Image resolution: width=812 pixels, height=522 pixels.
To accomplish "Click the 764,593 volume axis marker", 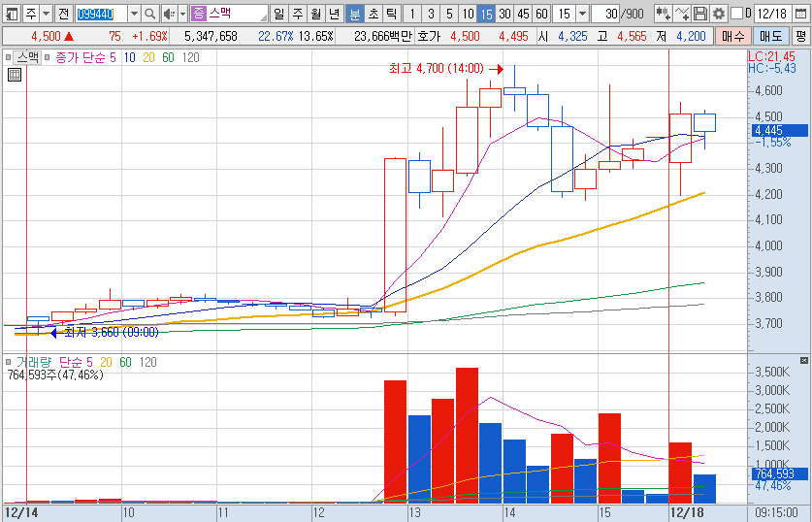I will [779, 473].
